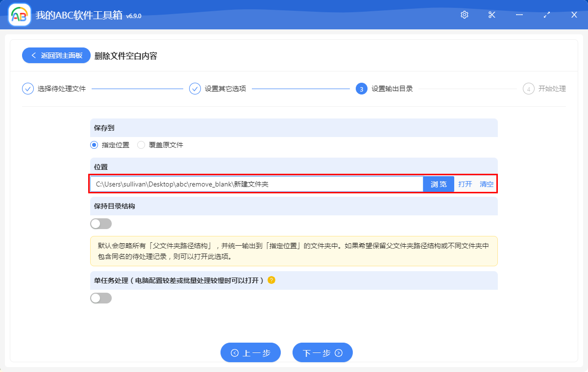The image size is (588, 372).
Task: Click the 选择待处理文件 step label
Action: tap(61, 89)
